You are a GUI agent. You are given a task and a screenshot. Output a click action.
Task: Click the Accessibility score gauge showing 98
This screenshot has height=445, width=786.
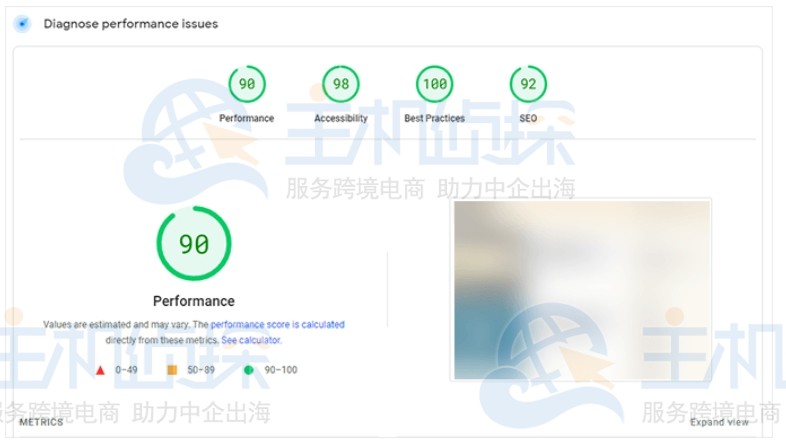pyautogui.click(x=341, y=84)
